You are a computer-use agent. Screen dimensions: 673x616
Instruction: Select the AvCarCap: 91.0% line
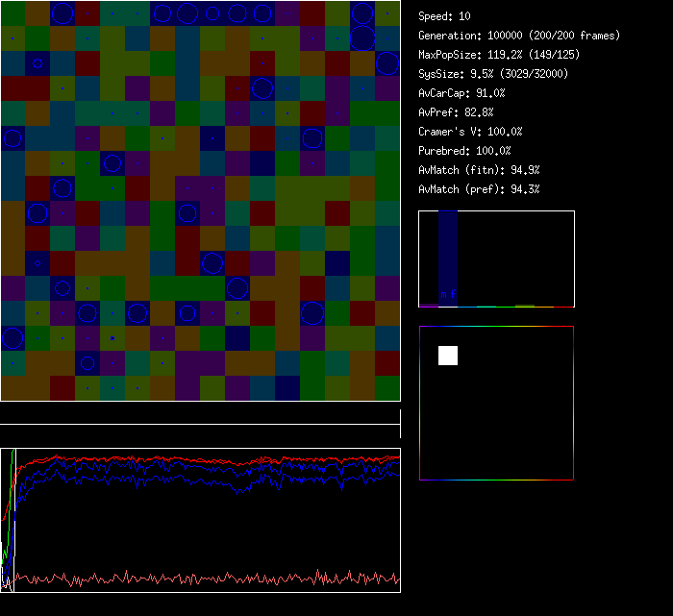[461, 93]
